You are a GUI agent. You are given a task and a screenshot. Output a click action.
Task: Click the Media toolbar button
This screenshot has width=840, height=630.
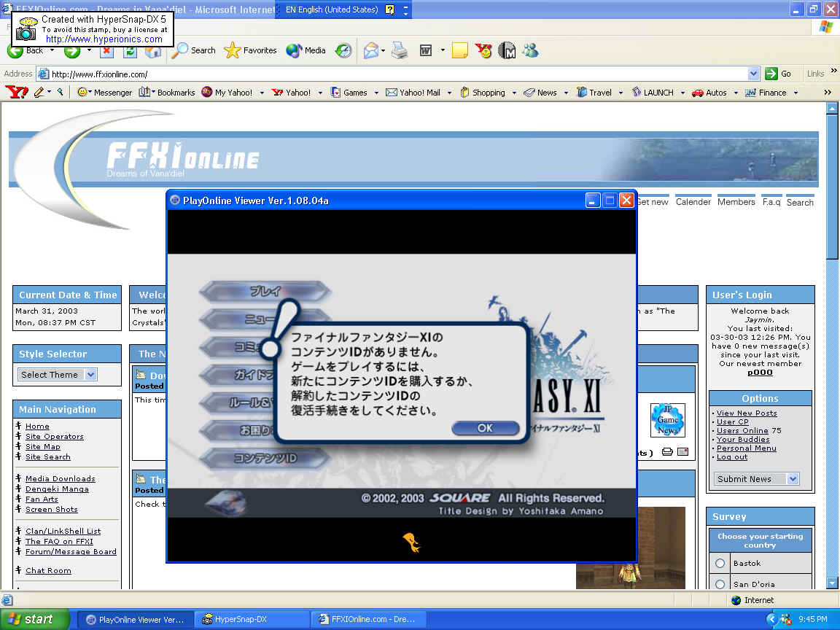click(x=306, y=50)
